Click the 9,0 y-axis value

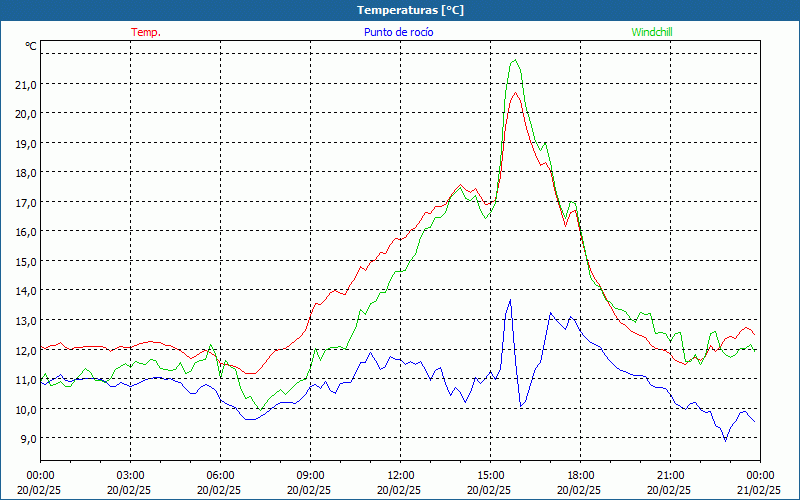(x=25, y=438)
